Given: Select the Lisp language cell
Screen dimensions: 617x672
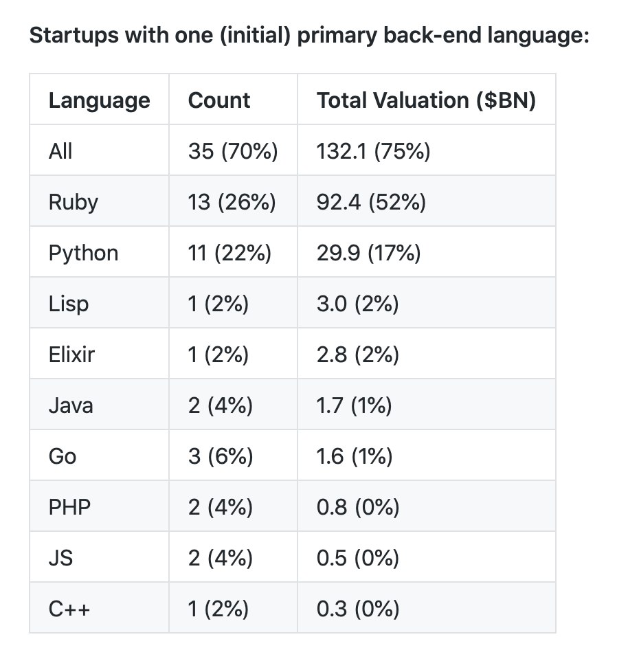Looking at the screenshot, I should tap(68, 304).
